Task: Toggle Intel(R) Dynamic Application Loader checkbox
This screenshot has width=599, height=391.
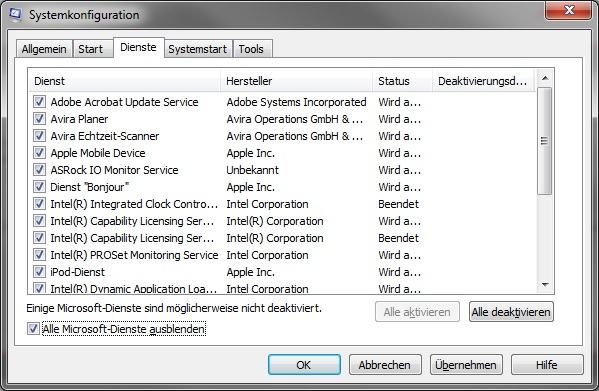Action: [x=39, y=288]
